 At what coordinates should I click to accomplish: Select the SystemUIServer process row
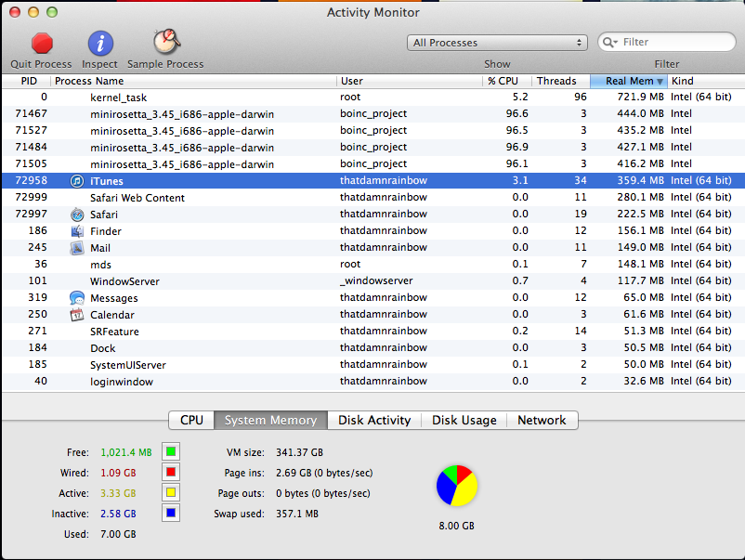coord(373,365)
